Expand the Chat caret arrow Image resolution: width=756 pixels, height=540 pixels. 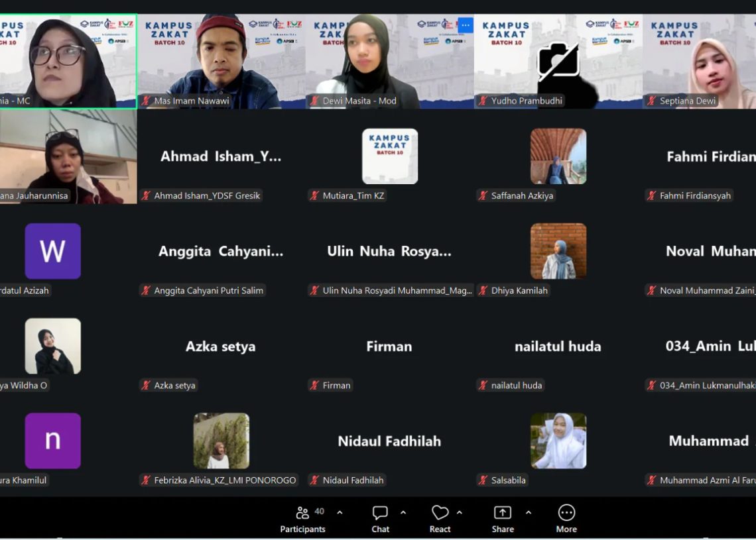403,513
